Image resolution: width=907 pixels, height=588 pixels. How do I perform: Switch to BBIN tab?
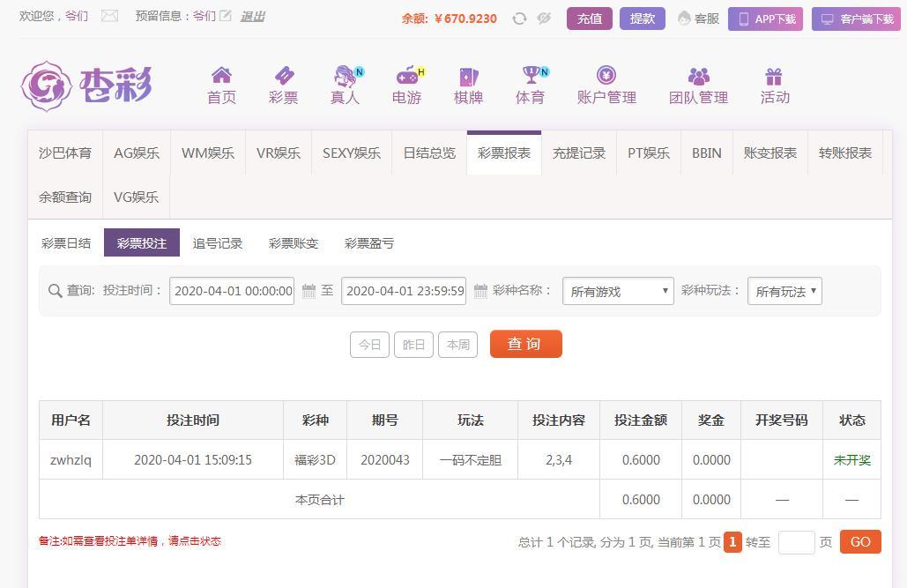pos(707,153)
